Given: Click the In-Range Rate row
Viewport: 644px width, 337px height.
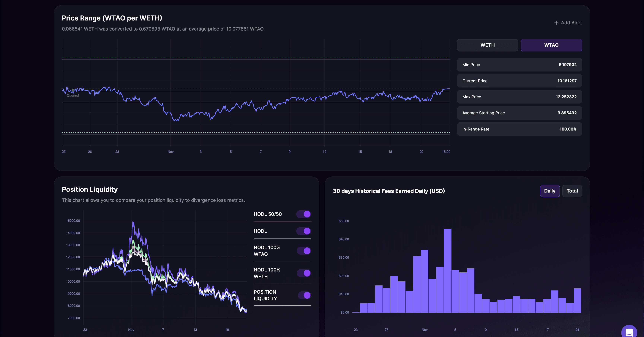Looking at the screenshot, I should (x=519, y=129).
